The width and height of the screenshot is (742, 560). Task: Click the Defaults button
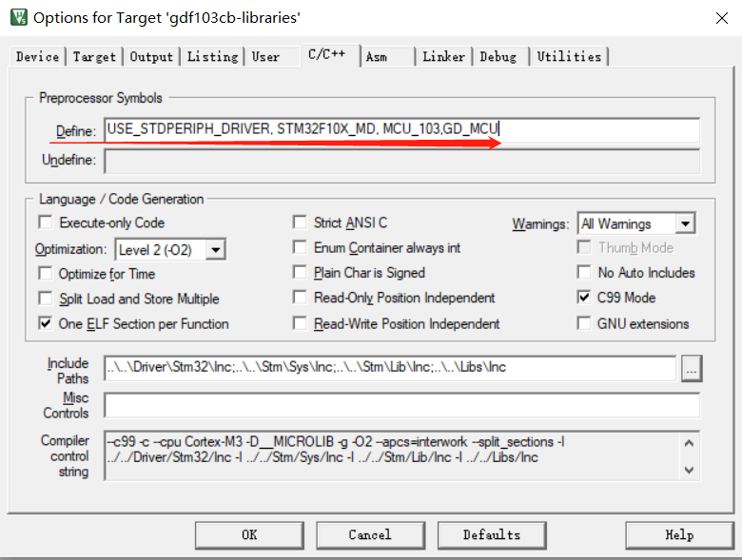click(x=492, y=534)
